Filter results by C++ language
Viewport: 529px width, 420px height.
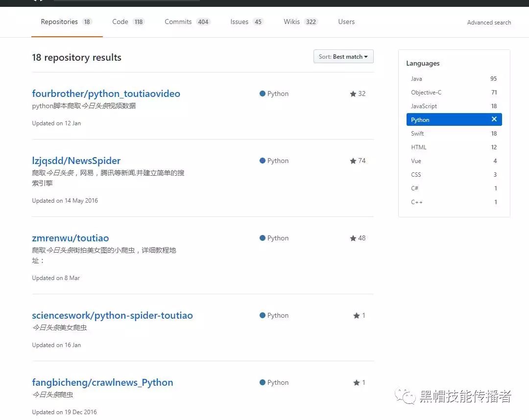point(454,202)
